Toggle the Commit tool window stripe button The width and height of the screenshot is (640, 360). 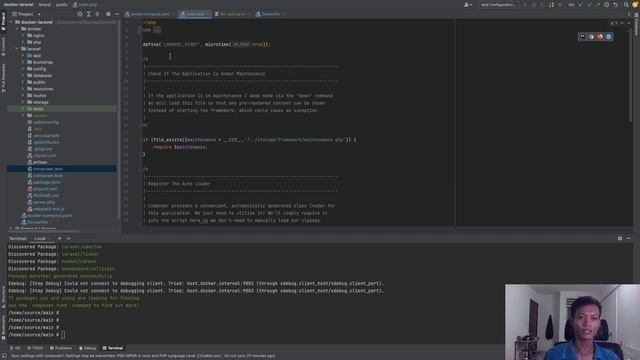(x=3, y=47)
